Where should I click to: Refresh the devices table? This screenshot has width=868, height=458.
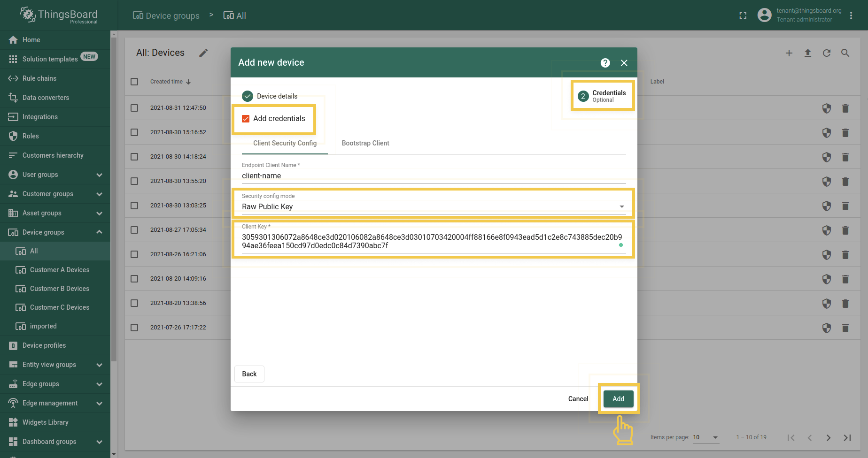click(x=827, y=53)
